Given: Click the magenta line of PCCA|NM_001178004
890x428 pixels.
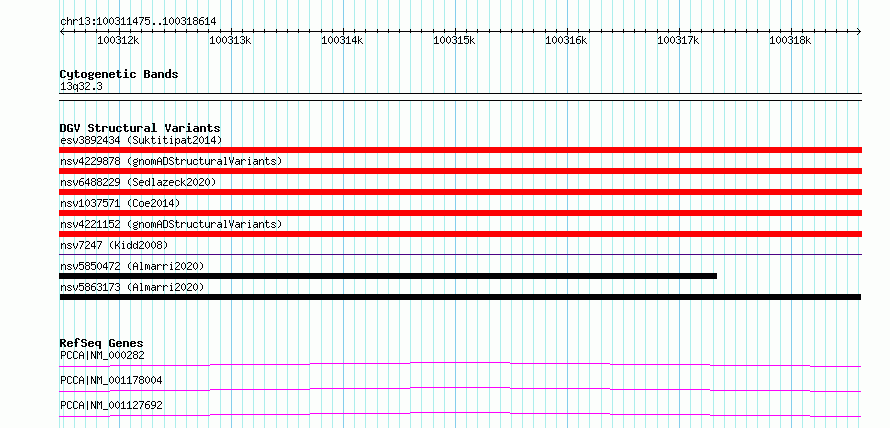Looking at the screenshot, I should click(x=460, y=389).
